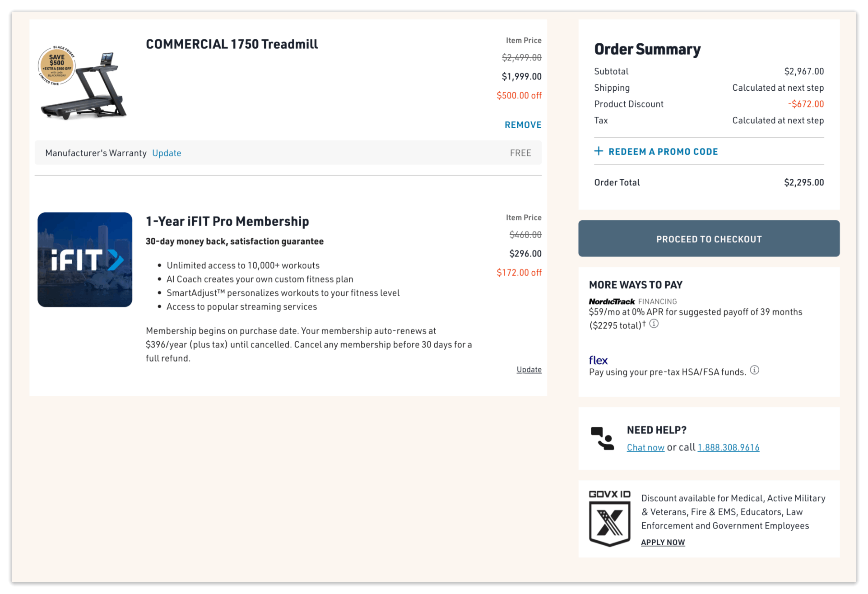Screen dimensions: 868x594
Task: Click the flex payment logo
Action: [x=598, y=360]
